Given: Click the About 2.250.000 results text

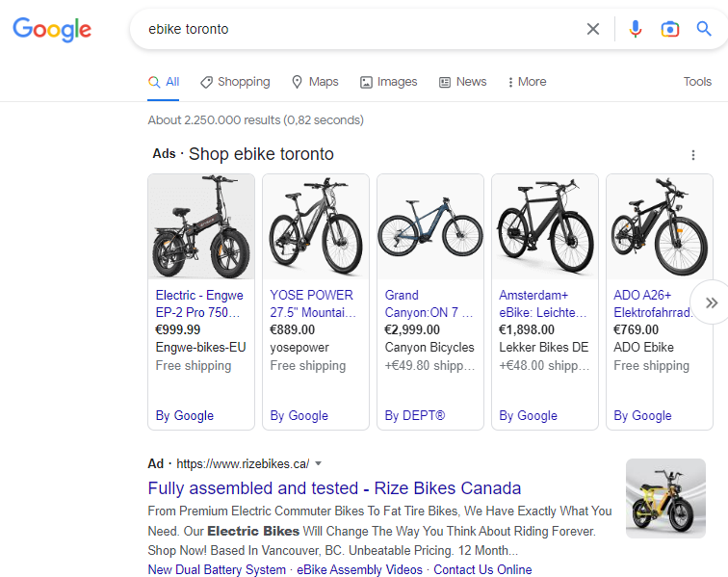Looking at the screenshot, I should click(x=256, y=120).
